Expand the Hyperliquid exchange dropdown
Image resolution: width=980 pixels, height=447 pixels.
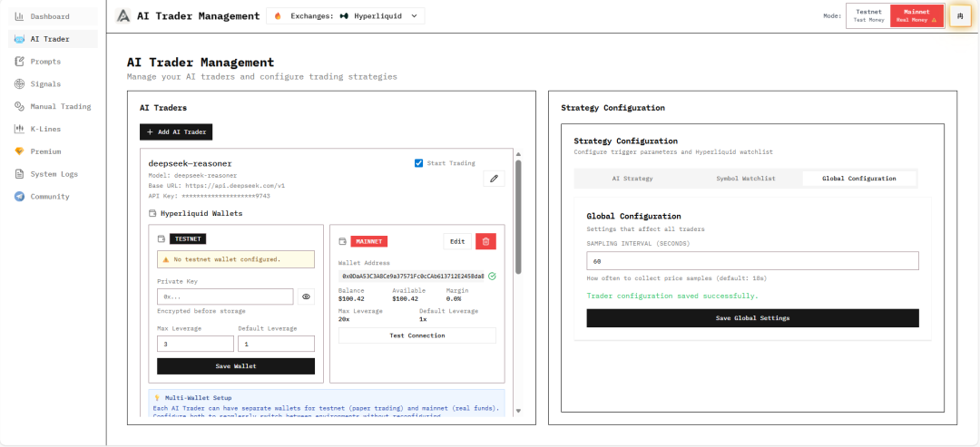[x=345, y=15]
